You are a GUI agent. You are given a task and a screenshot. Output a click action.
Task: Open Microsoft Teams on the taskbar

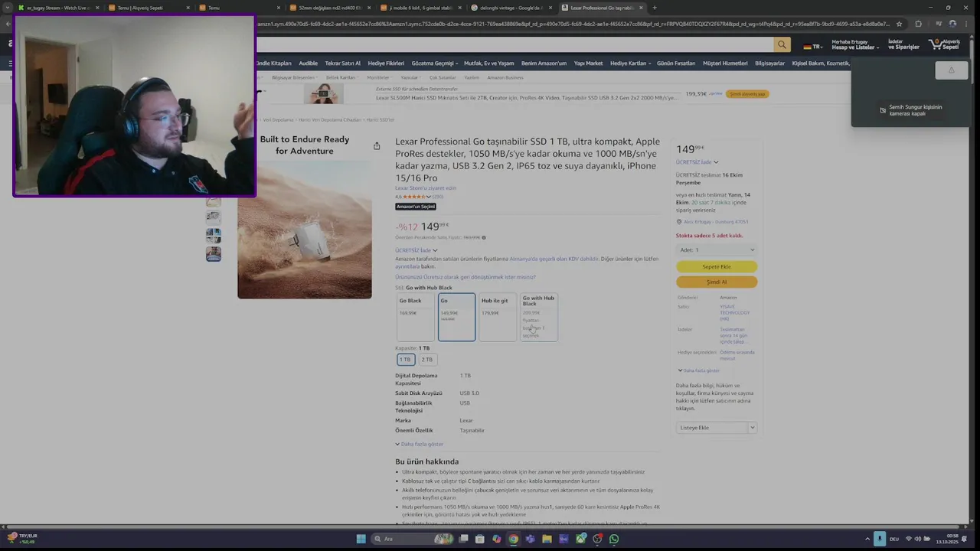coord(530,539)
